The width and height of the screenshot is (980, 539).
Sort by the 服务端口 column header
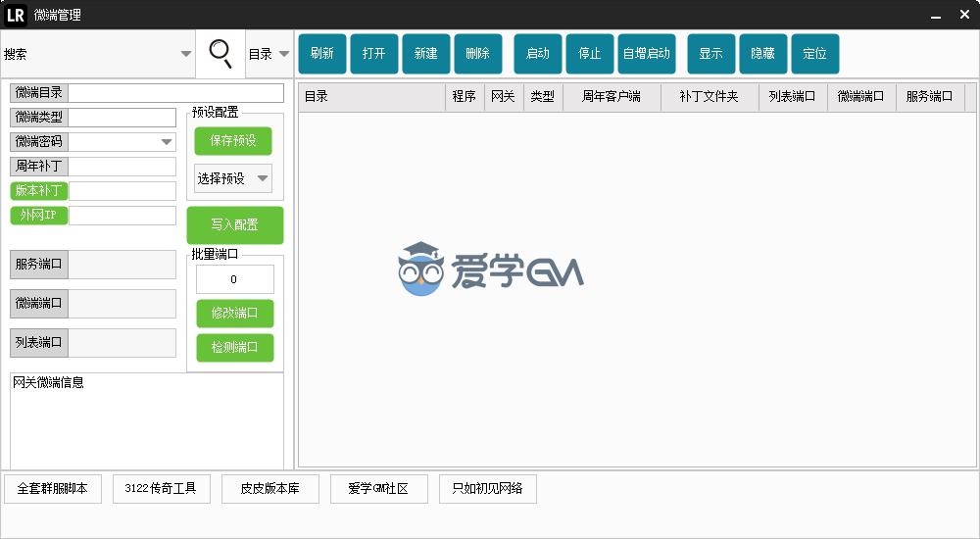930,97
